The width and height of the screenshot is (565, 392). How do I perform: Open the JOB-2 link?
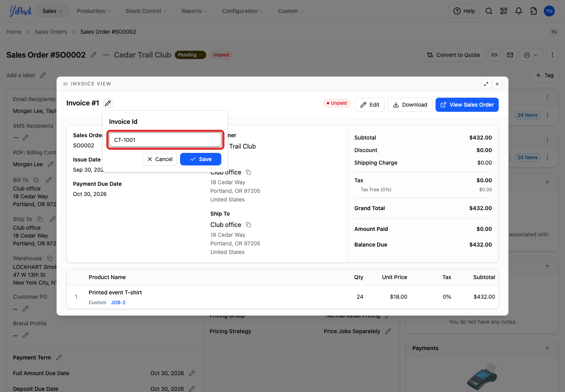click(x=118, y=303)
